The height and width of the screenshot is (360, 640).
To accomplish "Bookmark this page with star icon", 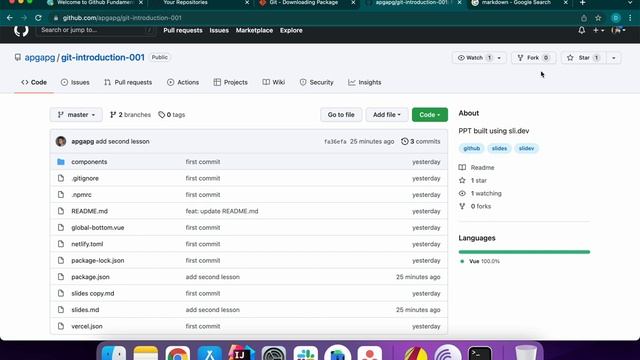I will point(598,18).
